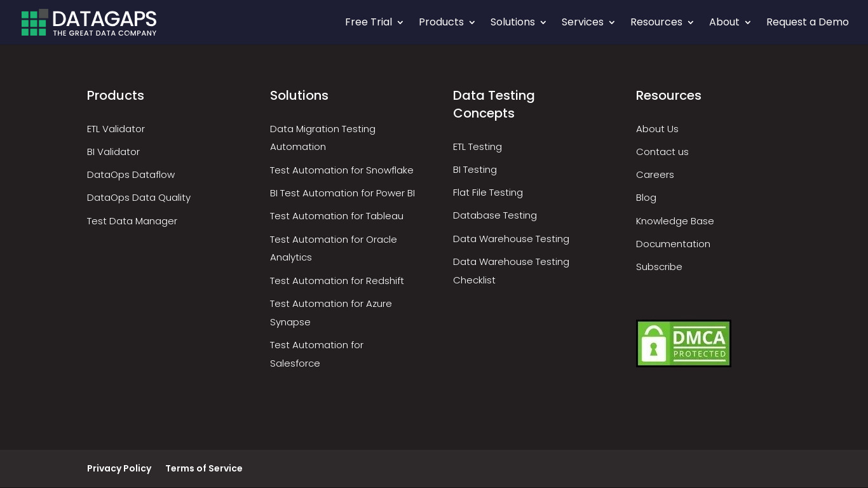
Task: Open BI Test Automation for Power BI
Action: 342,193
